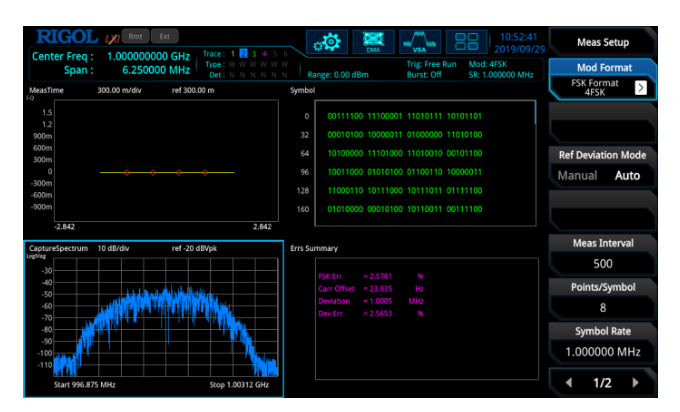
Task: Set Ref Deviation Mode to Manual
Action: [x=577, y=176]
